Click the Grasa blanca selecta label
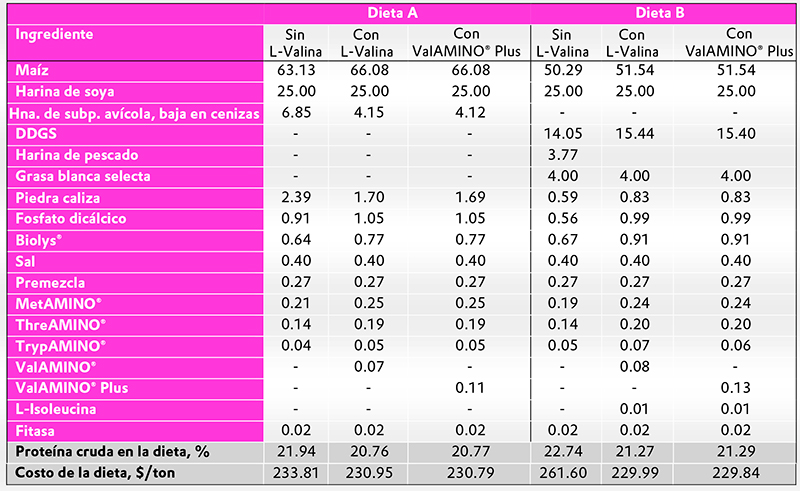This screenshot has width=800, height=491. (83, 176)
